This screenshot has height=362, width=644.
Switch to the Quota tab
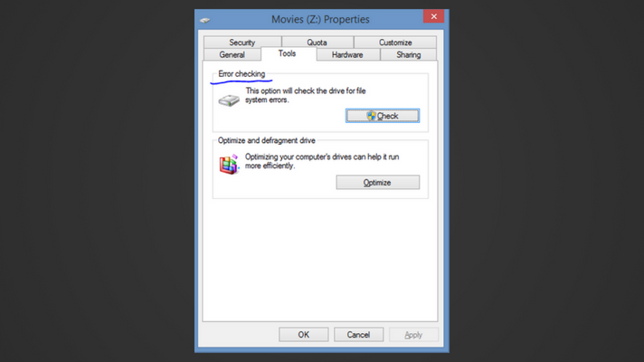[x=317, y=43]
